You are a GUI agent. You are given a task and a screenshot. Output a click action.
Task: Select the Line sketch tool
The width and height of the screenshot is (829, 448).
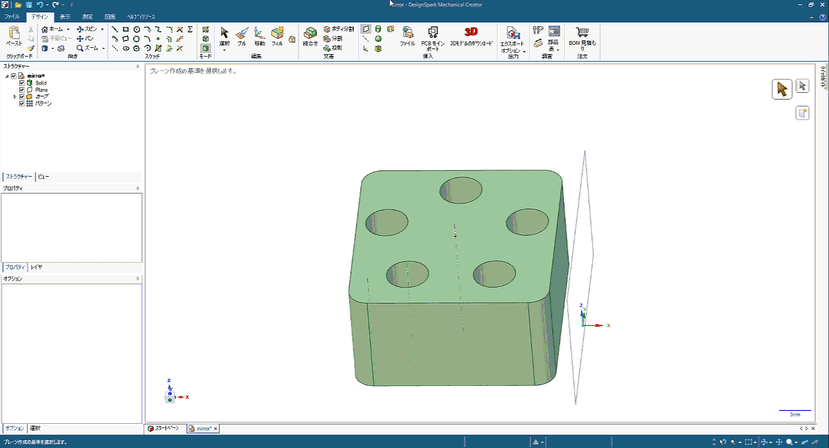pyautogui.click(x=115, y=30)
